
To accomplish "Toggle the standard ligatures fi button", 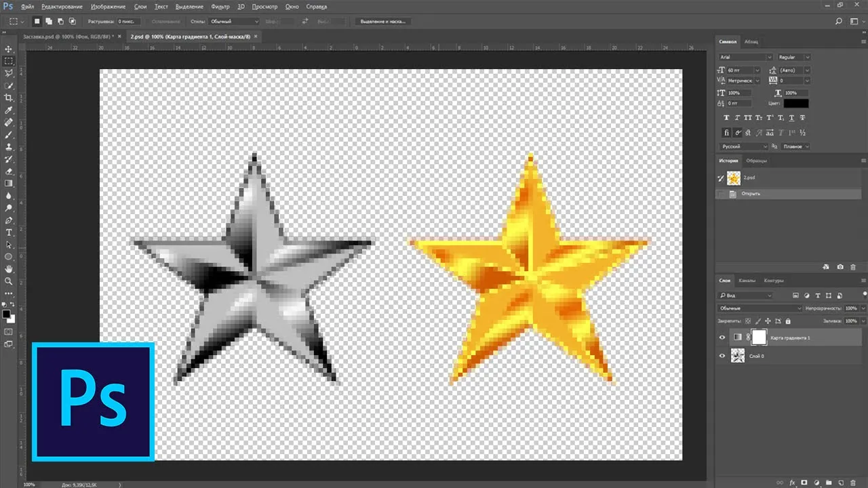I will coord(726,132).
